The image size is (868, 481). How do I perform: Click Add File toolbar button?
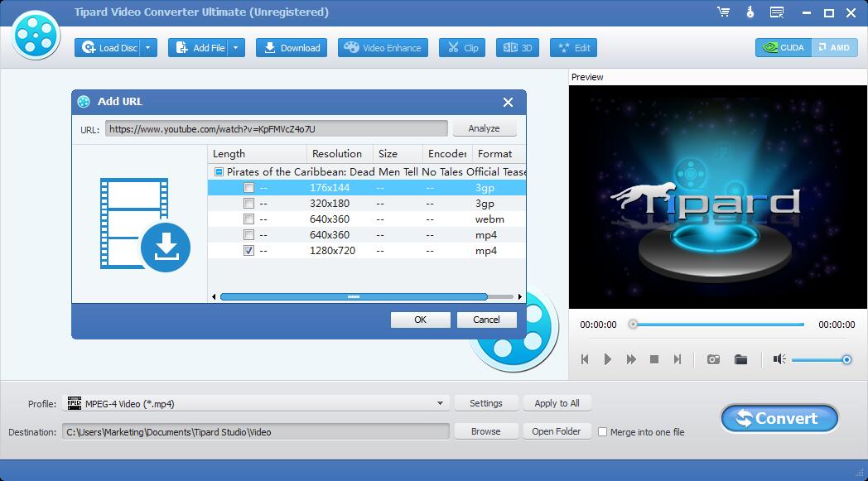pos(198,47)
